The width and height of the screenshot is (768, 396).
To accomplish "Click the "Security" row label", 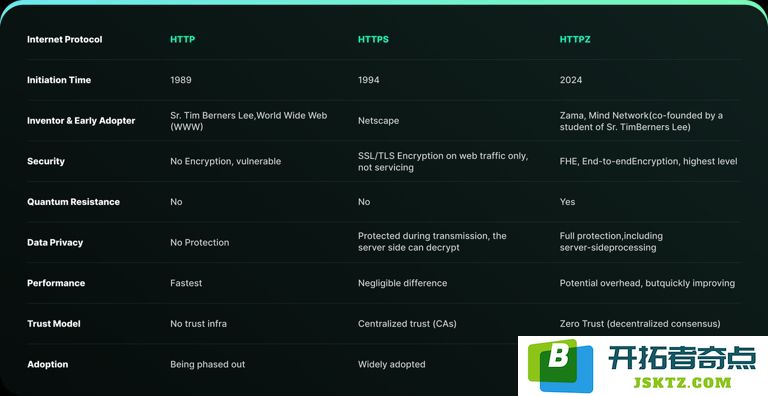I will point(46,161).
